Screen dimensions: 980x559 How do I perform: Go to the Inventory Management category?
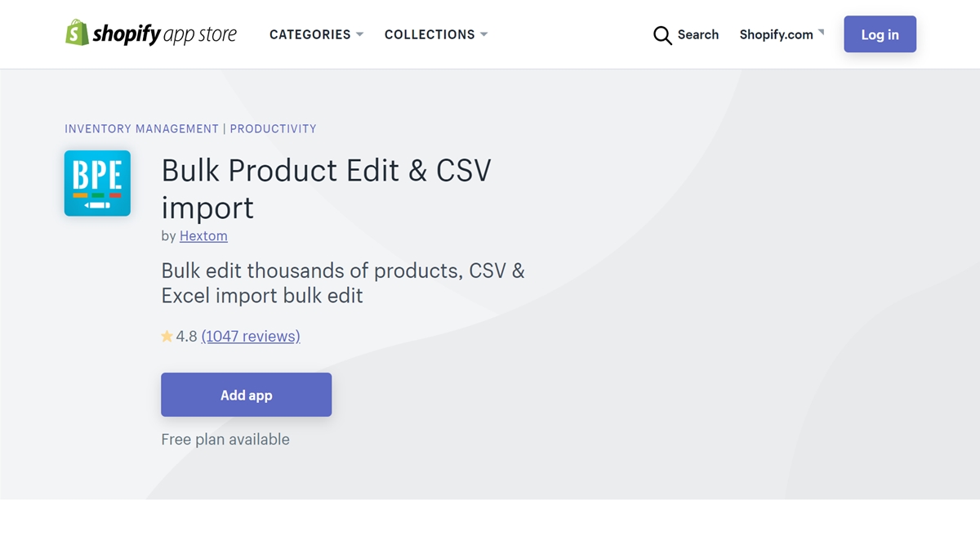[142, 129]
